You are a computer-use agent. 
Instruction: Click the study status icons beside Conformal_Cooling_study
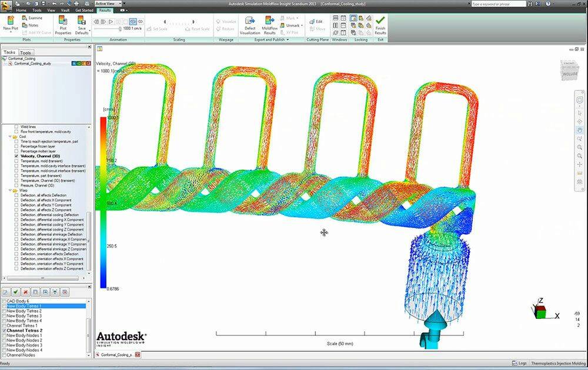pyautogui.click(x=81, y=63)
